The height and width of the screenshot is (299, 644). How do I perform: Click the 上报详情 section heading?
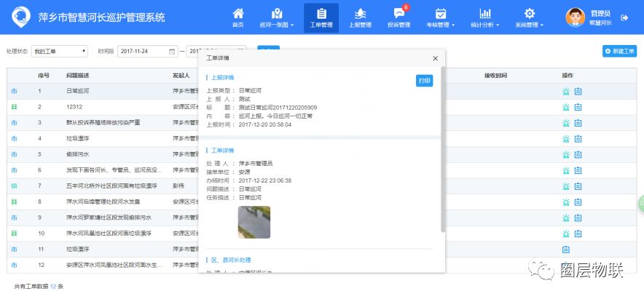pos(223,77)
